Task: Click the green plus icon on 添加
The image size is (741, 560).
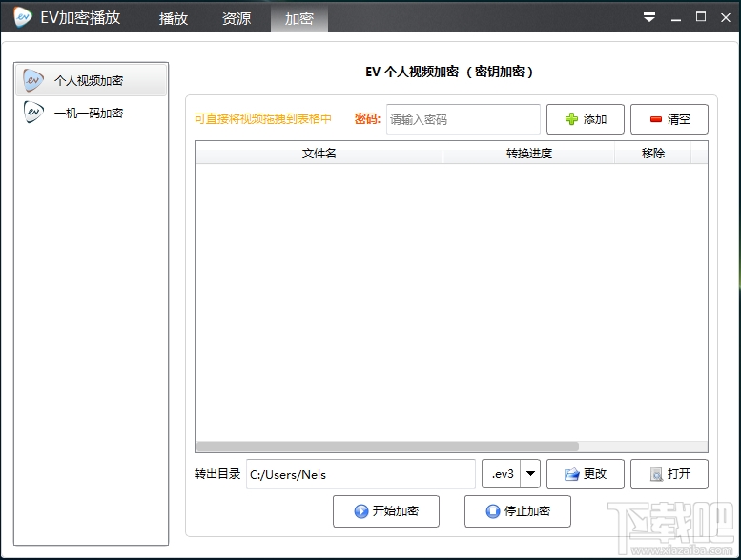Action: coord(571,119)
